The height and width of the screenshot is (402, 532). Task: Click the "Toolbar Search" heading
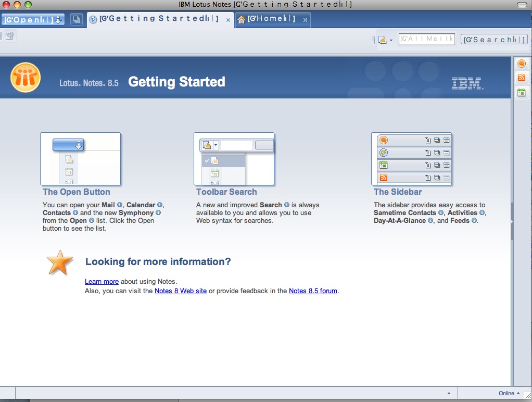click(x=226, y=192)
